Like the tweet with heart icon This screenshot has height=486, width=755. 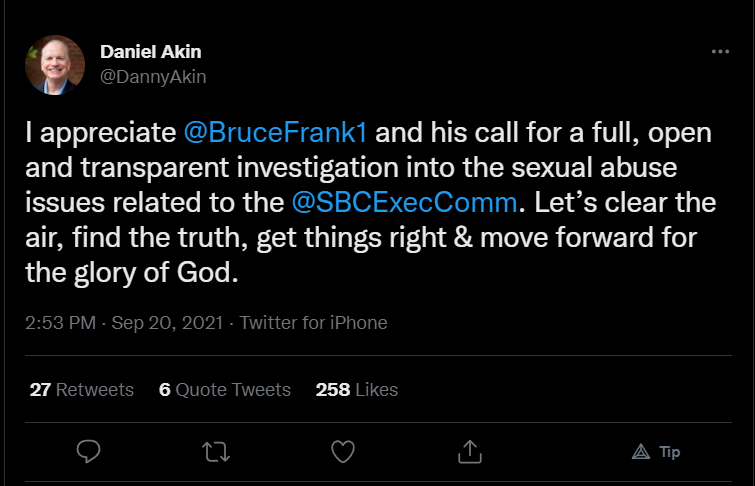(342, 452)
